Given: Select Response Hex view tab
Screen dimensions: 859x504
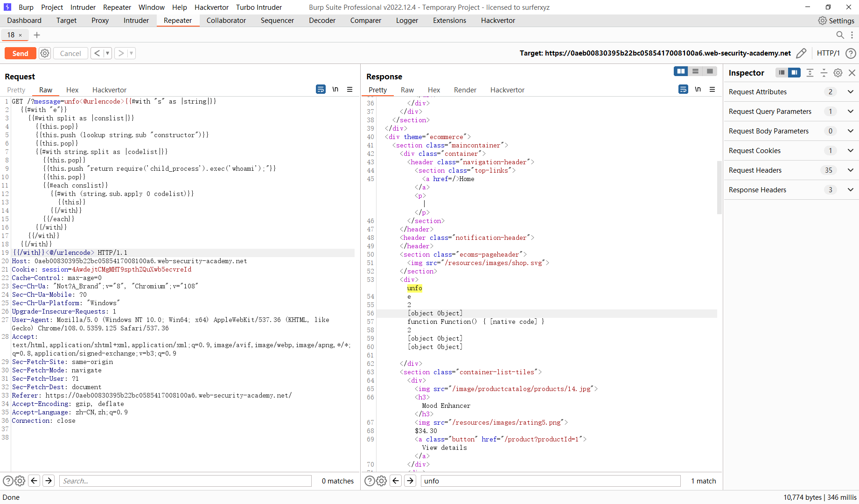Looking at the screenshot, I should pos(434,90).
